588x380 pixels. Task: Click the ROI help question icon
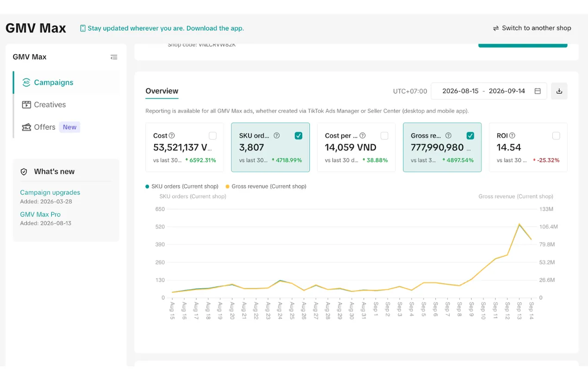point(512,136)
